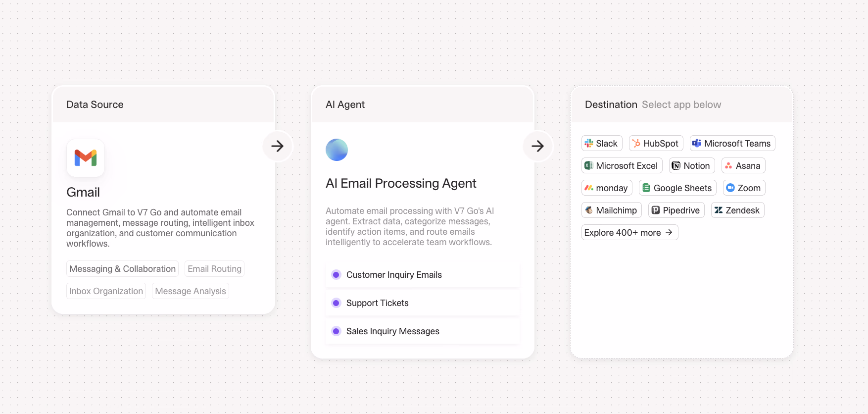
Task: Click the Microsoft Teams logo icon
Action: point(697,143)
